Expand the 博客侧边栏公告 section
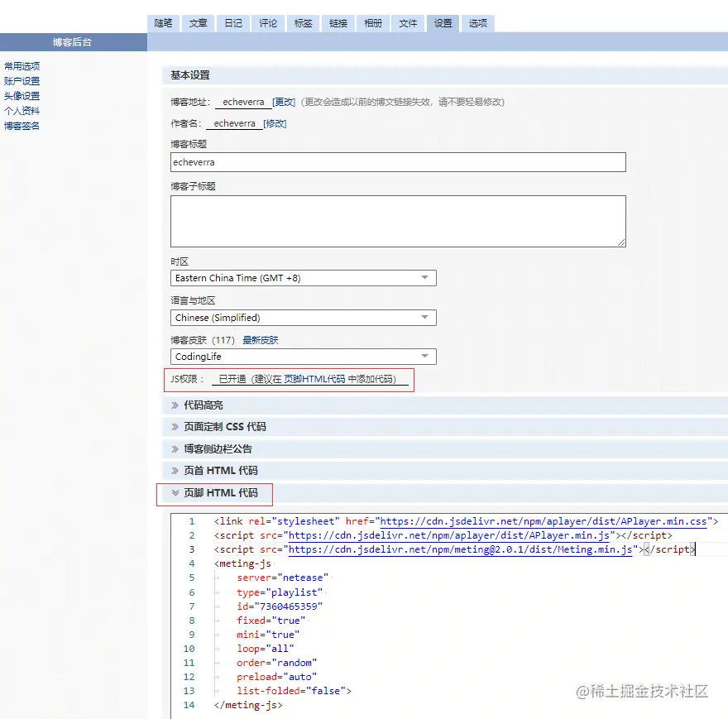728x719 pixels. coord(218,448)
